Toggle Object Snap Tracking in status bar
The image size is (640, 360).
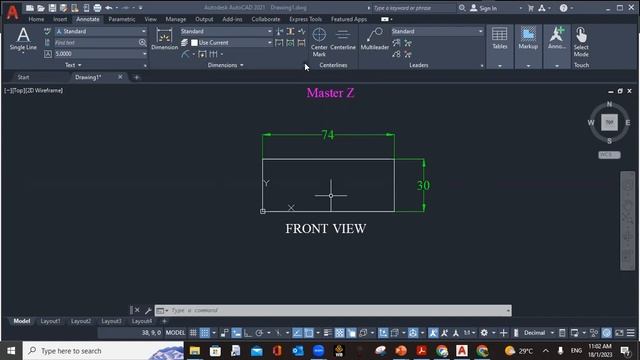pyautogui.click(x=297, y=333)
